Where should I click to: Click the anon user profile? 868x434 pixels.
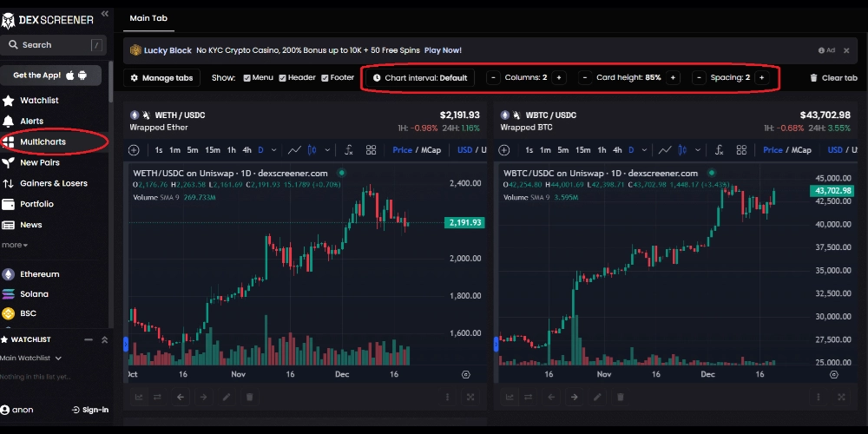[17, 410]
